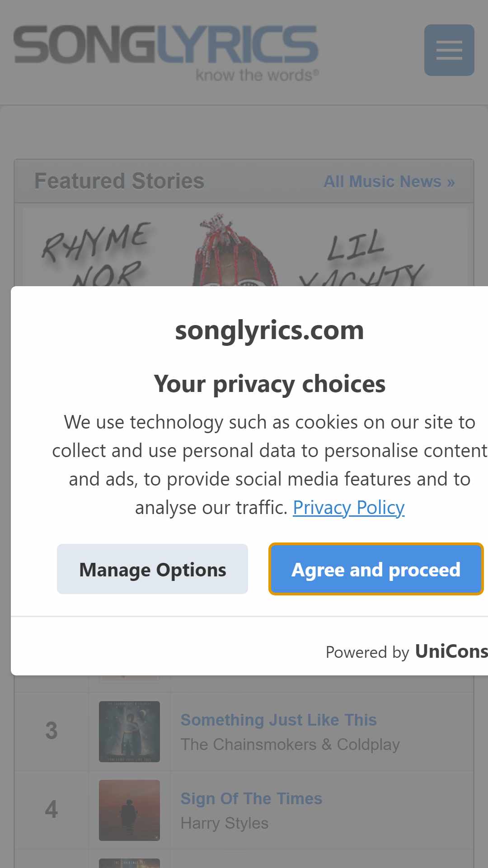Select The Chainsmokers & Coldplay artist text

(x=290, y=744)
